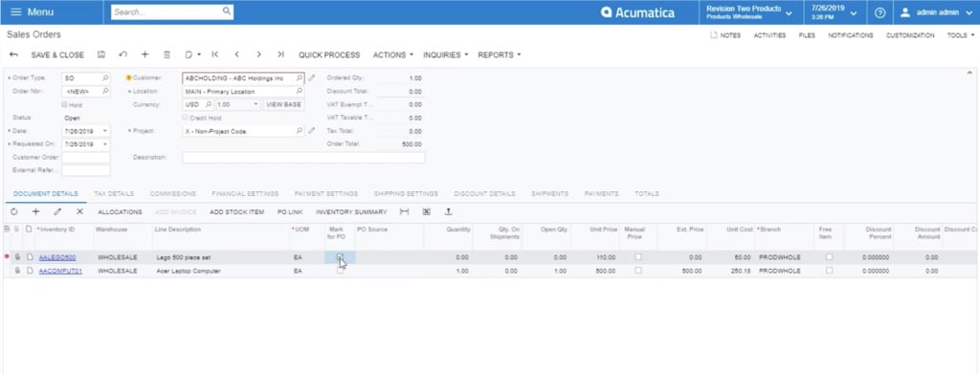The height and width of the screenshot is (374, 980).
Task: Click the Fit to Screen columns icon
Action: [405, 212]
